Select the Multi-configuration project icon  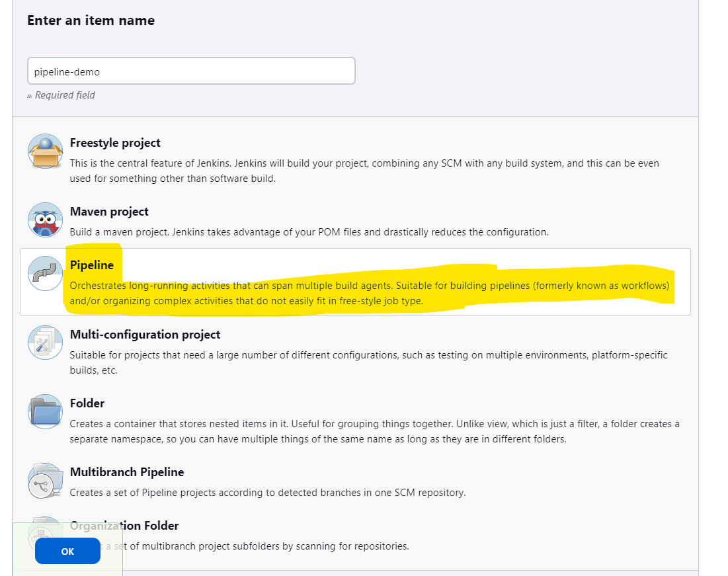45,343
